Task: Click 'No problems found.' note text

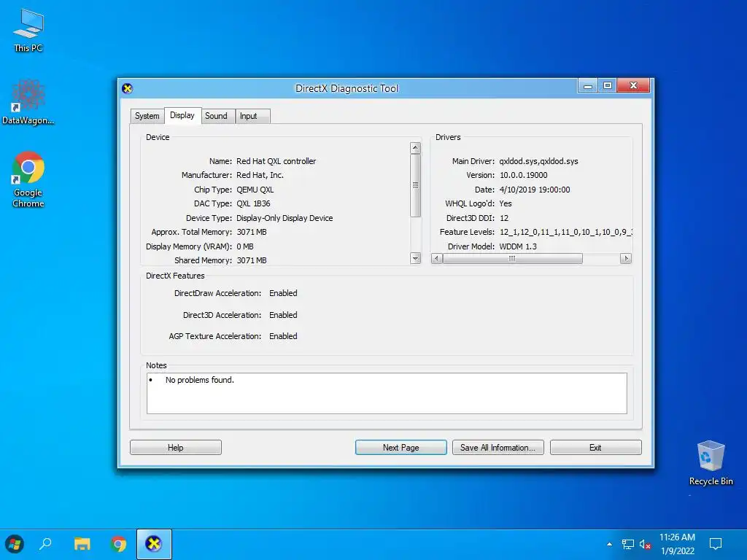Action: (200, 380)
